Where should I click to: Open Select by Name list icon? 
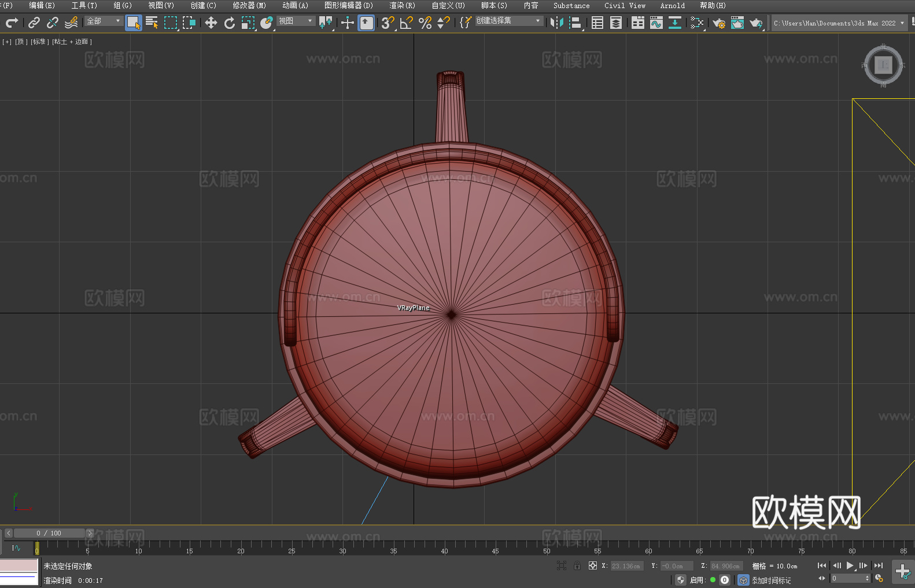point(152,23)
